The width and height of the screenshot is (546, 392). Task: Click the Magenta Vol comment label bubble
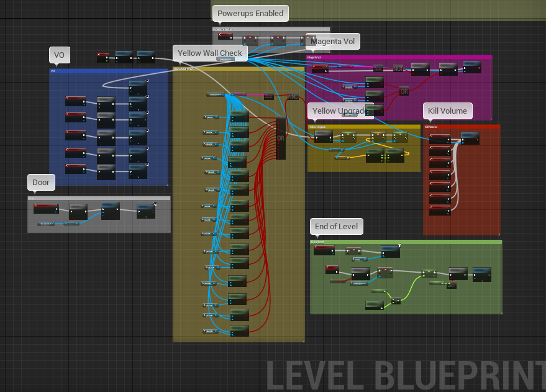point(332,41)
